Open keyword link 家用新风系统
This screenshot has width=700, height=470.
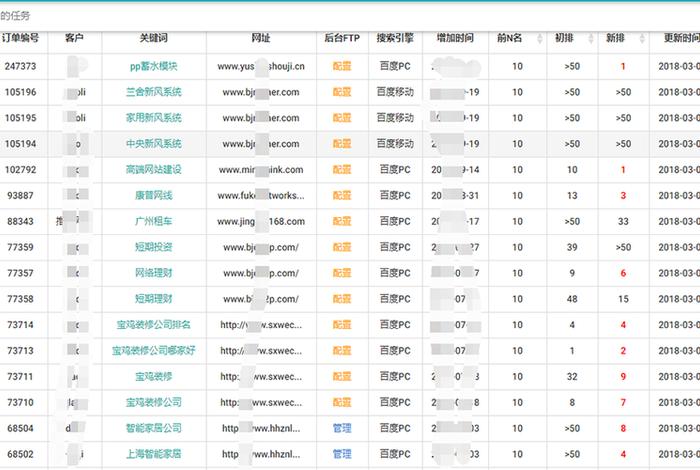[x=154, y=118]
